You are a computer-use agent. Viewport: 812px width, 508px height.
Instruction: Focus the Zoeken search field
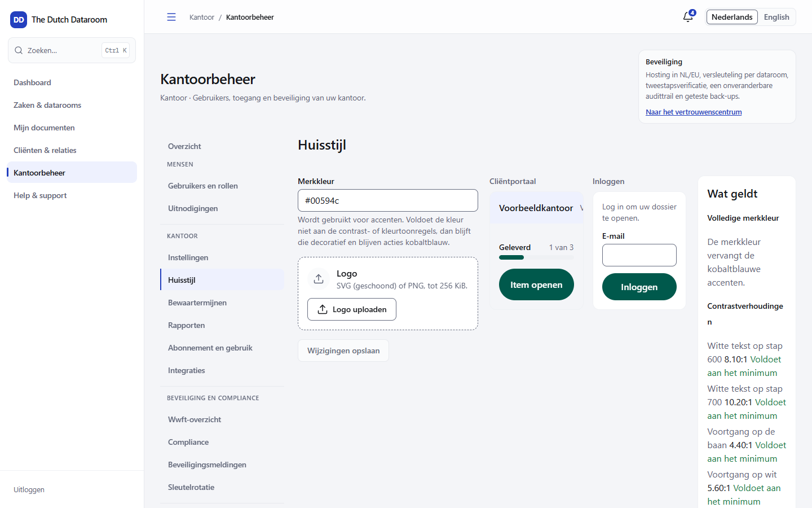[72, 50]
